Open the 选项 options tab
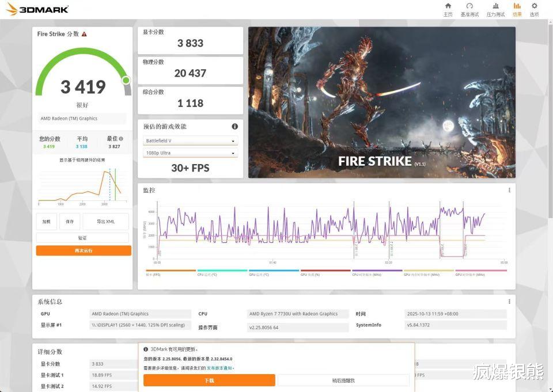The image size is (553, 392). 535,10
